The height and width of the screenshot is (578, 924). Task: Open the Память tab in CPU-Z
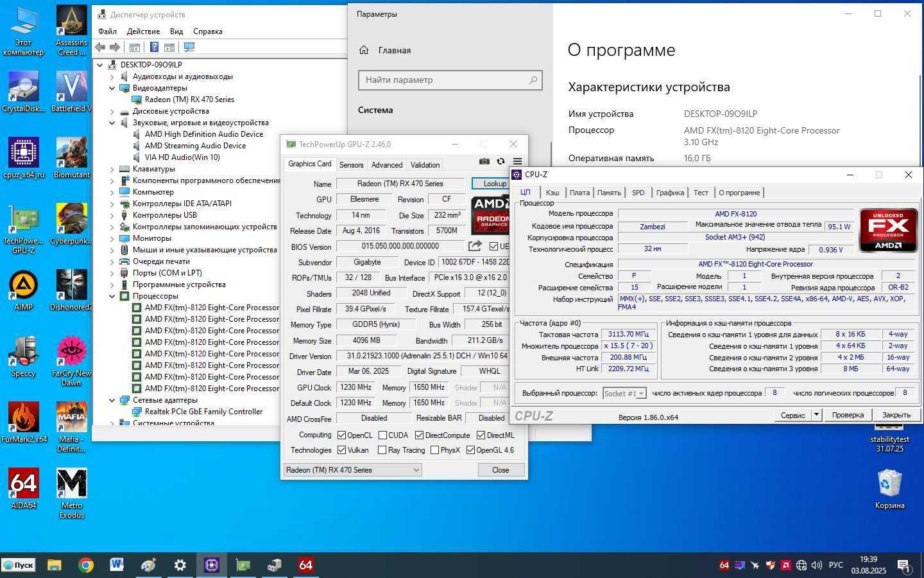609,193
